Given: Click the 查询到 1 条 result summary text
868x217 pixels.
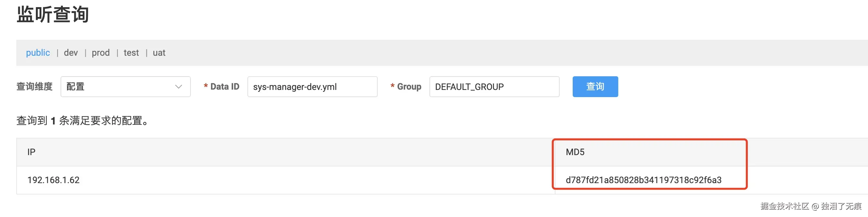Looking at the screenshot, I should 83,121.
